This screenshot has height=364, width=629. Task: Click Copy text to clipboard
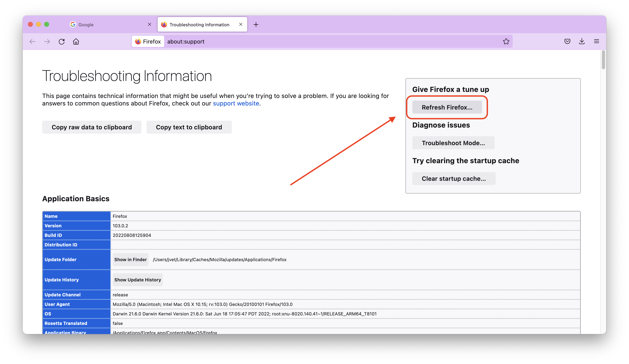point(189,127)
